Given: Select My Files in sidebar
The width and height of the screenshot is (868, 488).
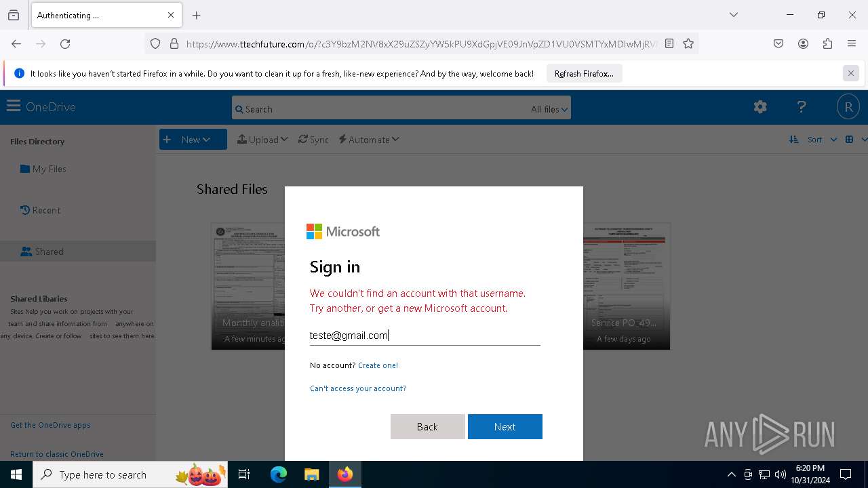Looking at the screenshot, I should coord(43,169).
